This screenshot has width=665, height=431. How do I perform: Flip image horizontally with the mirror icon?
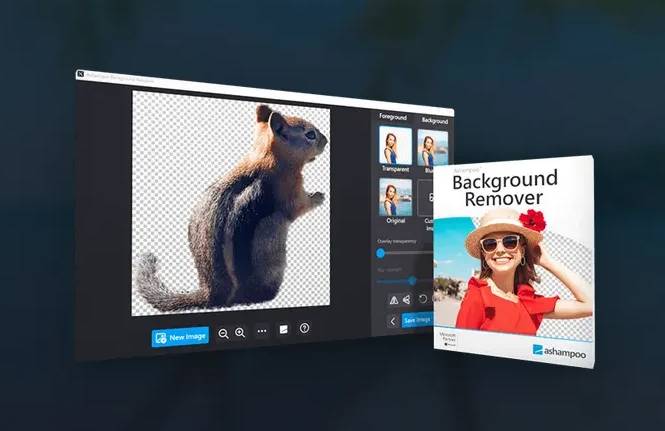click(394, 300)
